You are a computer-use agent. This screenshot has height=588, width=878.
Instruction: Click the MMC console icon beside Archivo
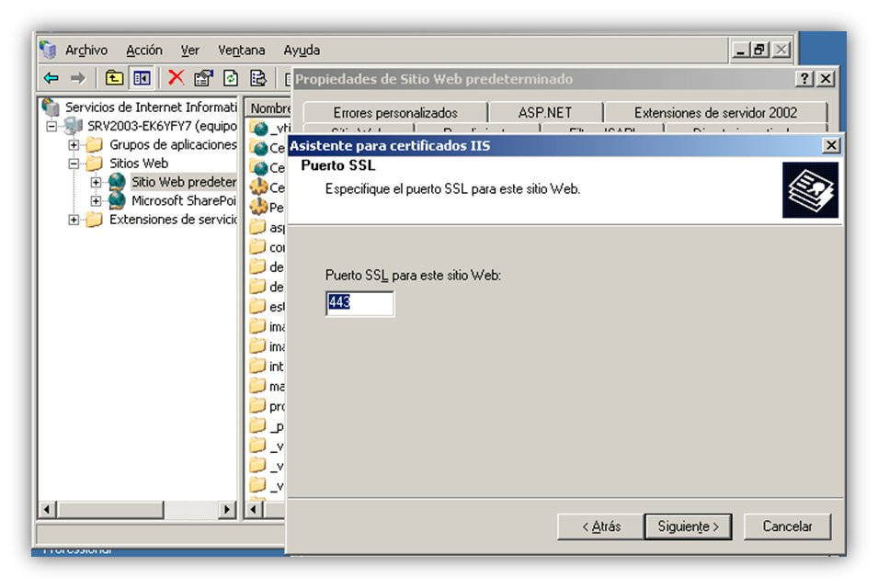click(x=48, y=50)
